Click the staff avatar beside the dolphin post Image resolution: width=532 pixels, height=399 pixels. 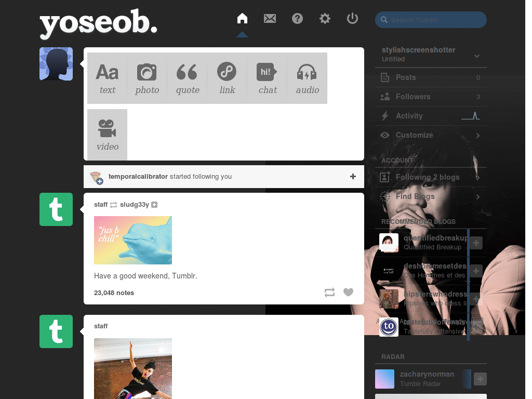pyautogui.click(x=56, y=209)
